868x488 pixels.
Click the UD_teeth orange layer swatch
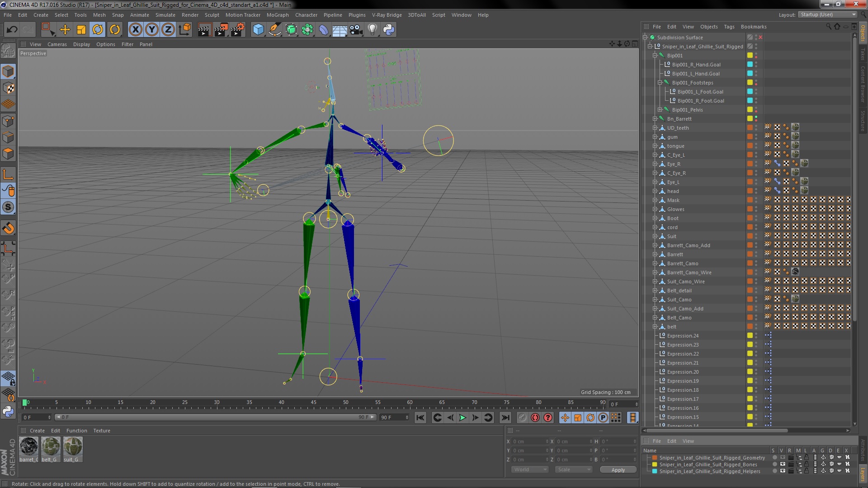point(750,127)
